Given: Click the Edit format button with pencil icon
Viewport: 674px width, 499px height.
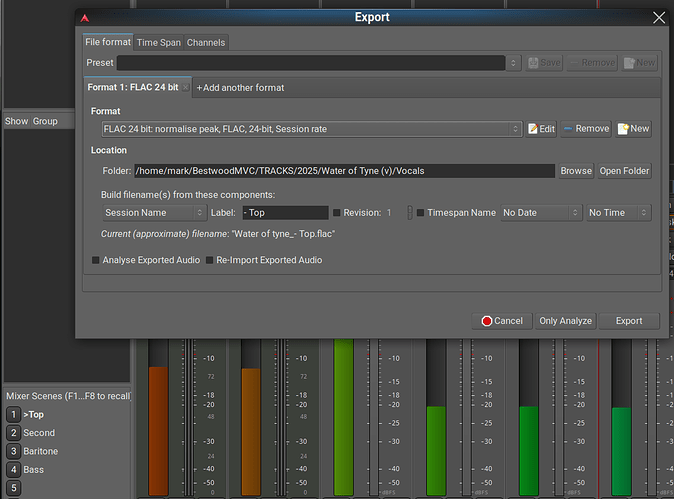Looking at the screenshot, I should coord(541,129).
